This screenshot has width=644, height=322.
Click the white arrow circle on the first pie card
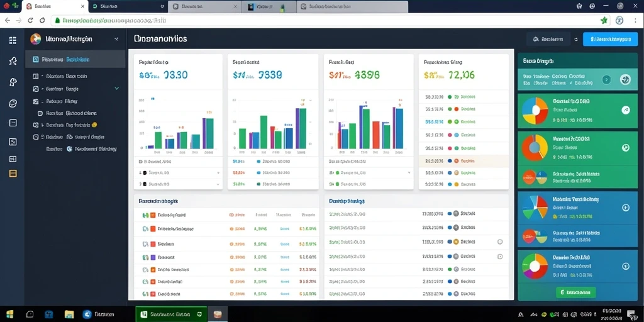pos(626,110)
